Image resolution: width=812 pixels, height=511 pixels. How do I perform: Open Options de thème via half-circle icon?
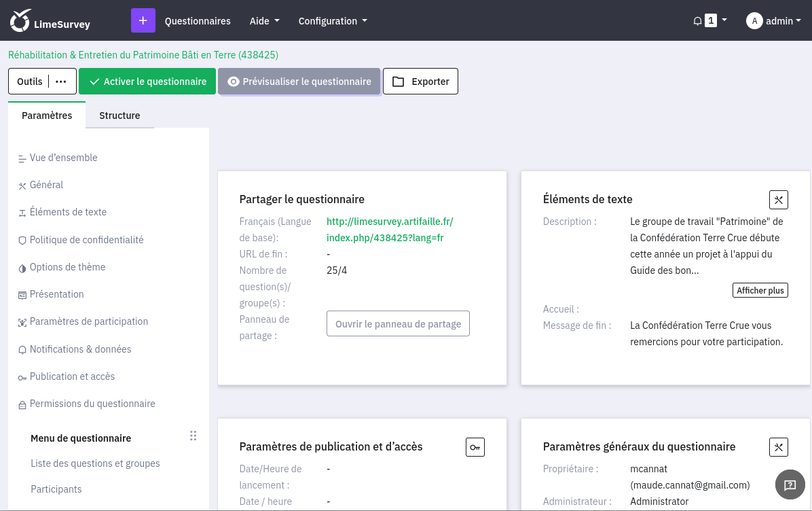[x=22, y=267]
